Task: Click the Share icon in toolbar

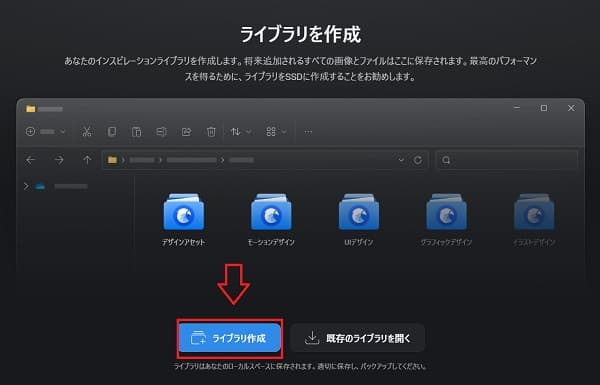Action: point(186,132)
